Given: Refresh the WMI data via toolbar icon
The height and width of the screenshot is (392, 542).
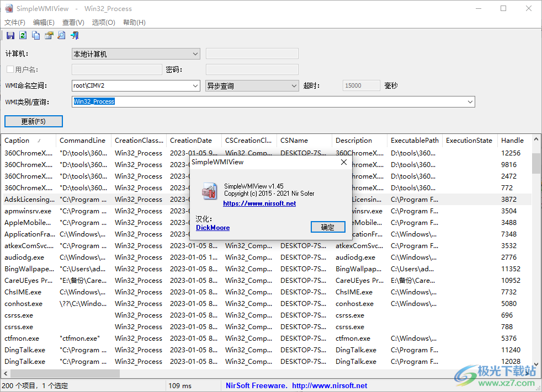Looking at the screenshot, I should [x=22, y=35].
